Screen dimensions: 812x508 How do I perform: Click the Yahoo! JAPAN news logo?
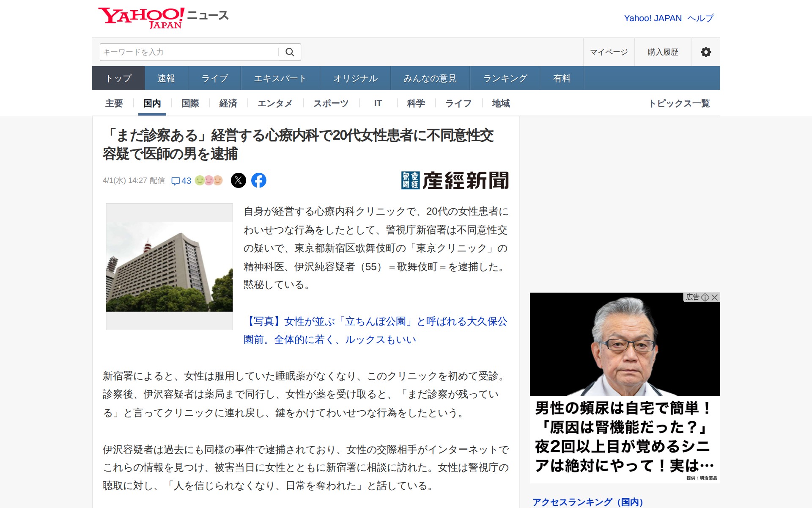[163, 18]
